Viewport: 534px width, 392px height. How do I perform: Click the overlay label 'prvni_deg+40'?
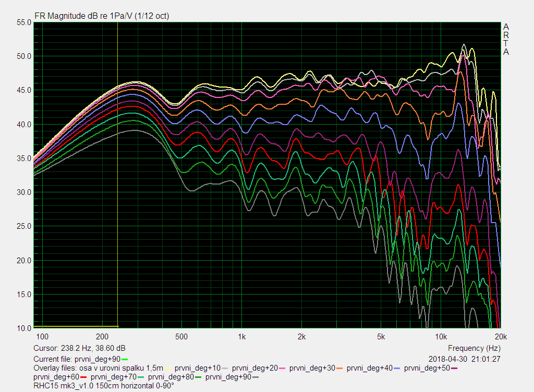point(370,368)
